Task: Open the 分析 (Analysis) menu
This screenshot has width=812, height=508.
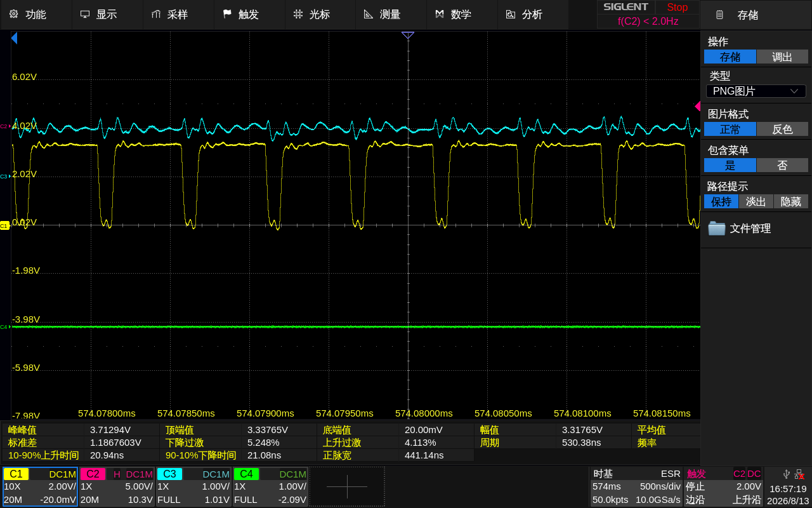Action: pos(533,14)
